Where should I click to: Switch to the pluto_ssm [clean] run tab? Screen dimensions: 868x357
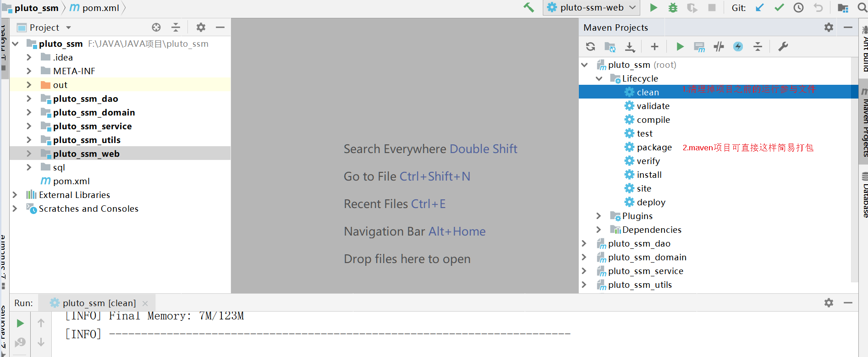click(99, 303)
